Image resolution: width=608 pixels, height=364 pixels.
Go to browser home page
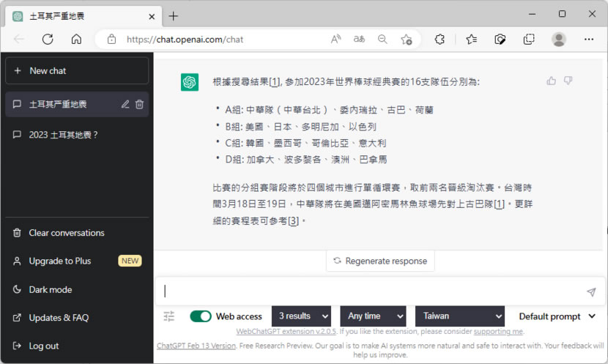76,39
